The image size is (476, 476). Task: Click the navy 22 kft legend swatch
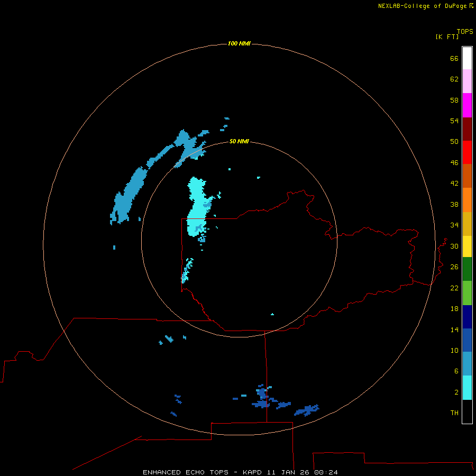467,317
